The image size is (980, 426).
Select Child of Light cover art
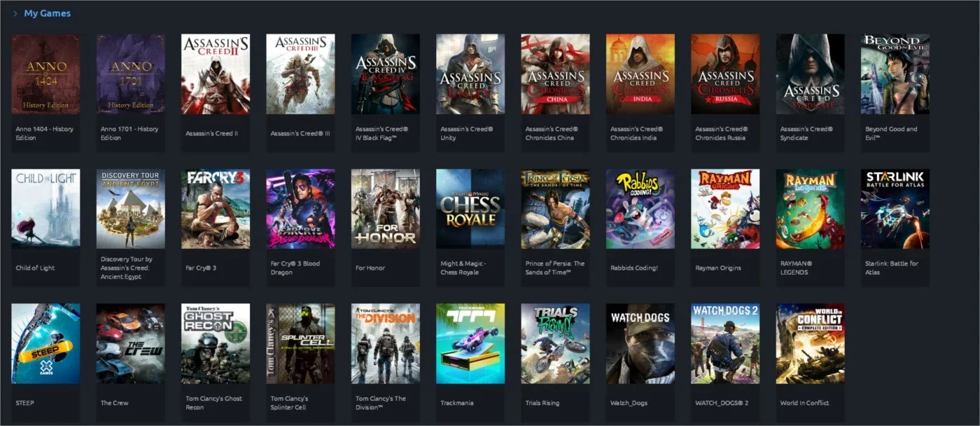point(45,209)
